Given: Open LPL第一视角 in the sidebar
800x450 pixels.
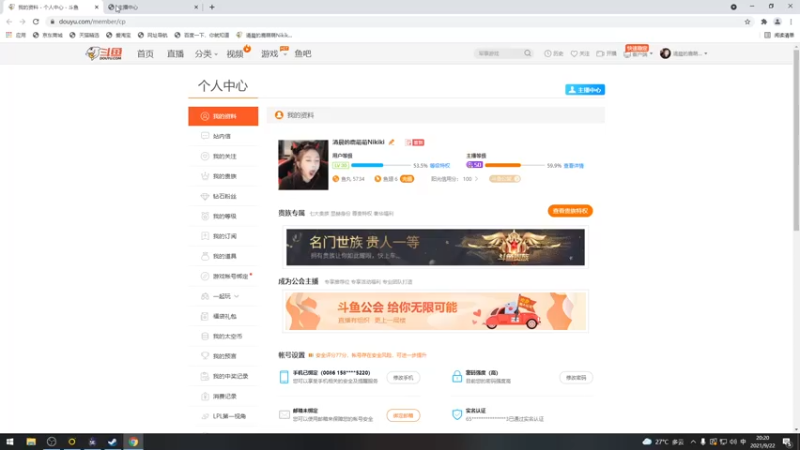Looking at the screenshot, I should tap(223, 416).
